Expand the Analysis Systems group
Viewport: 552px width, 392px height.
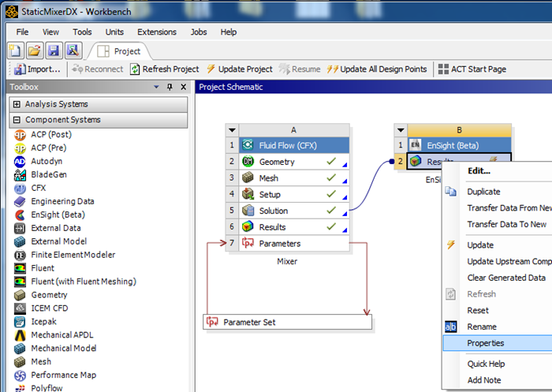pos(17,104)
